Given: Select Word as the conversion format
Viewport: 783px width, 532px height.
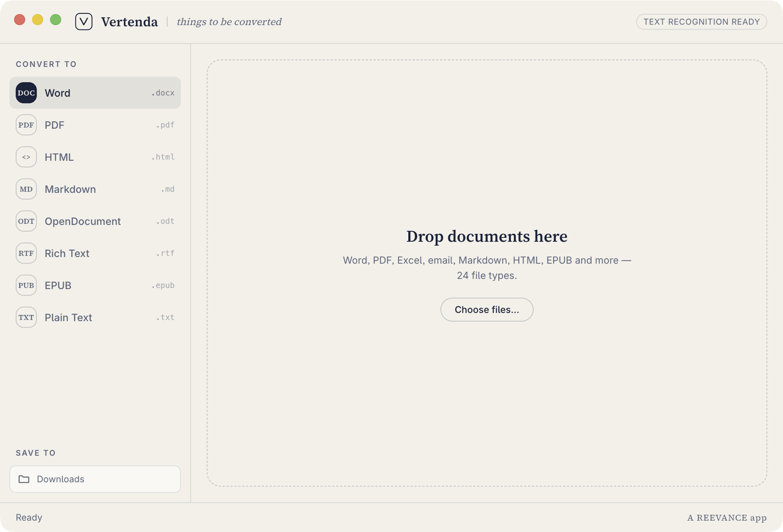Looking at the screenshot, I should tap(95, 93).
